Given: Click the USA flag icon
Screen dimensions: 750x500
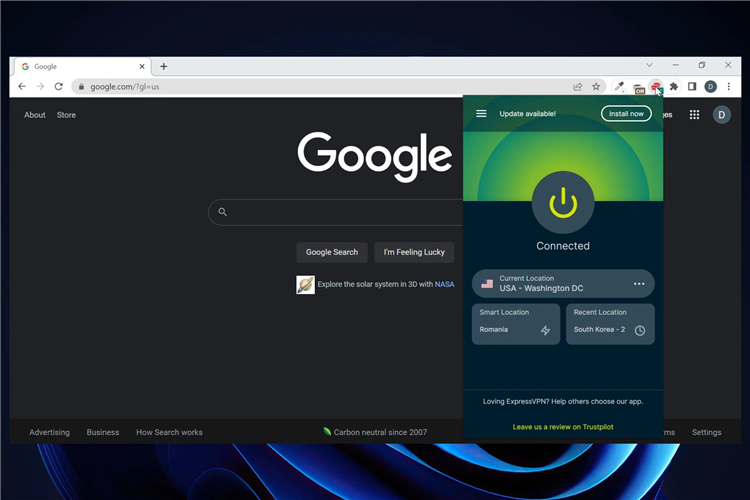Looking at the screenshot, I should tap(487, 284).
